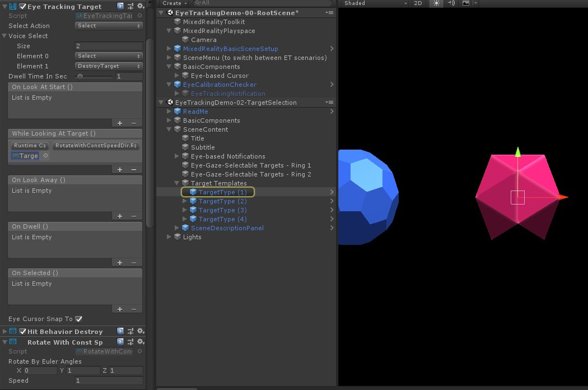The image size is (588, 390).
Task: Open Eye Tracking Target preset icon
Action: [x=130, y=6]
